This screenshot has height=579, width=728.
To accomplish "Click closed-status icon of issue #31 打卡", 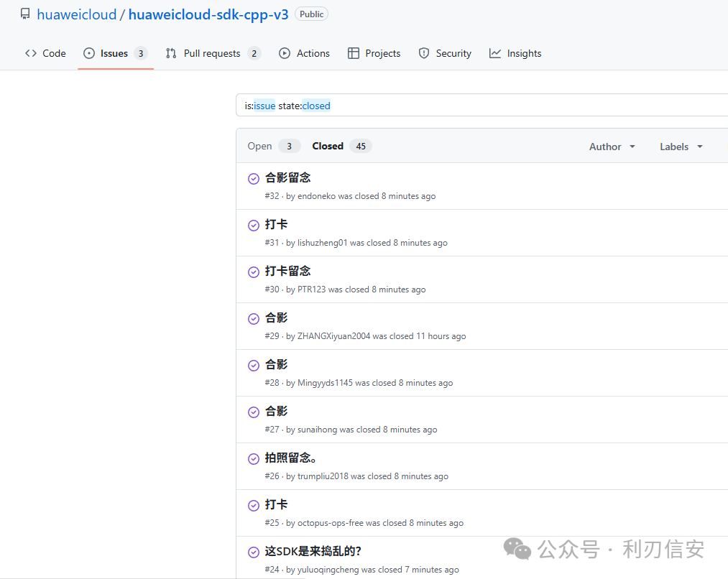I will [x=254, y=226].
